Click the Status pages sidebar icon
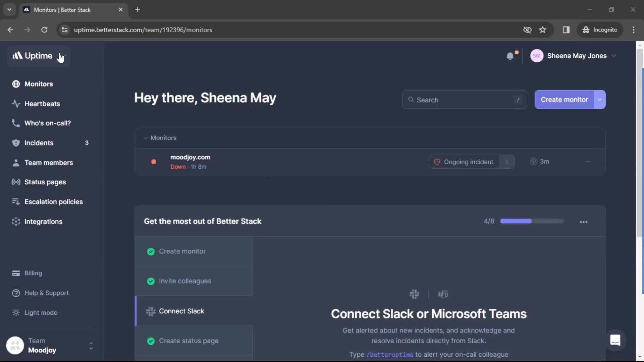The height and width of the screenshot is (362, 644). pyautogui.click(x=15, y=182)
